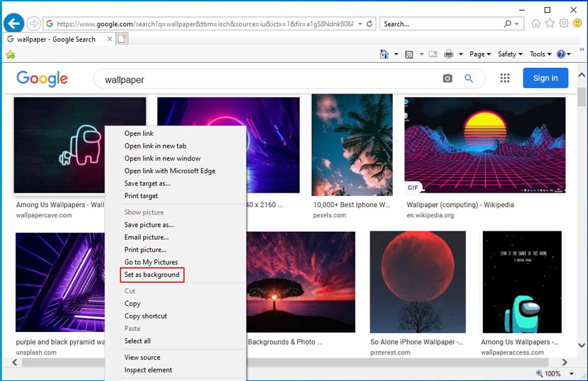Click the blue Google search magnifier icon
588x381 pixels.
coord(468,78)
